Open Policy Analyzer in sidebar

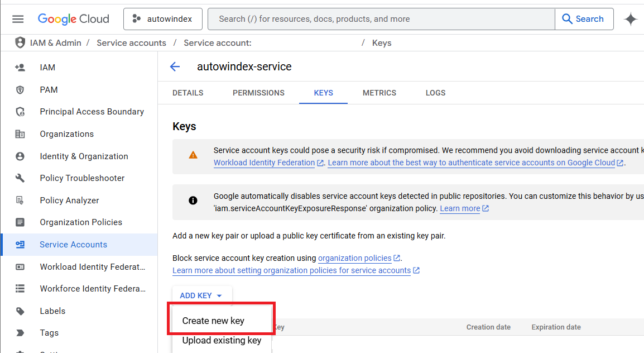(69, 200)
